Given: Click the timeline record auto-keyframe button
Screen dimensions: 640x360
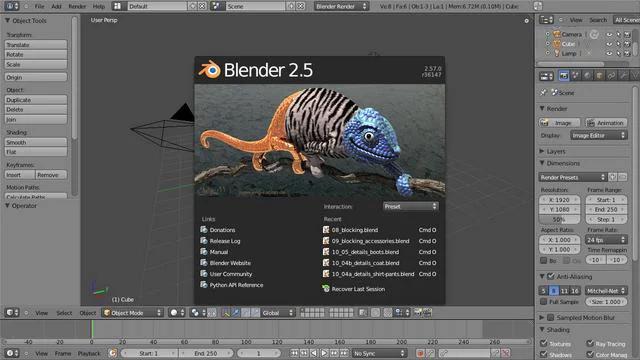Looking at the screenshot, I should pyautogui.click(x=420, y=353).
